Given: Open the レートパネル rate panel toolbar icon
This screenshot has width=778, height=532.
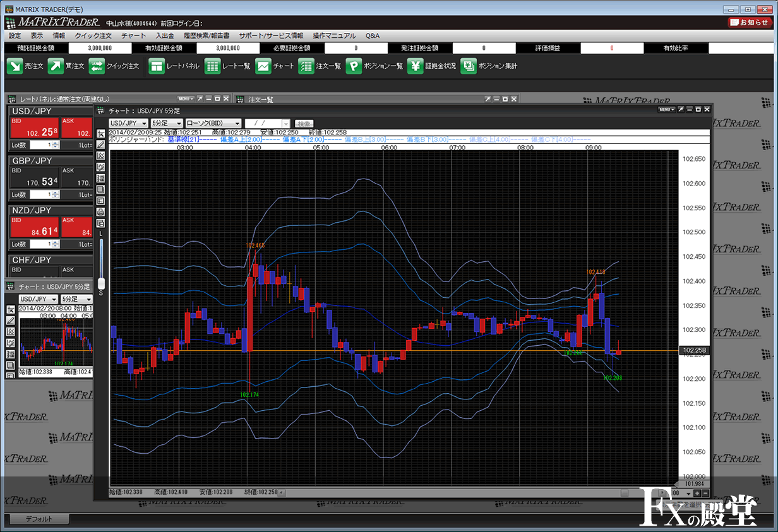Looking at the screenshot, I should [x=157, y=66].
